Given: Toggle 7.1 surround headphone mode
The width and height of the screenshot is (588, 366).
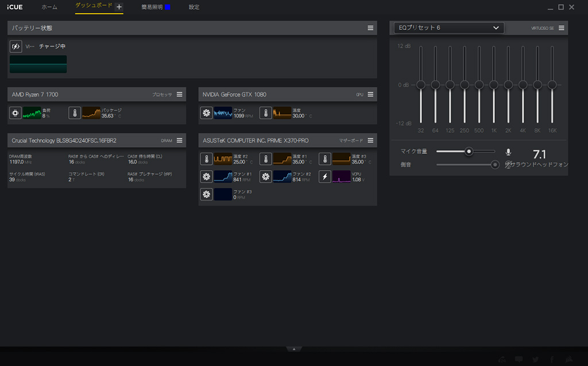Looking at the screenshot, I should point(539,155).
